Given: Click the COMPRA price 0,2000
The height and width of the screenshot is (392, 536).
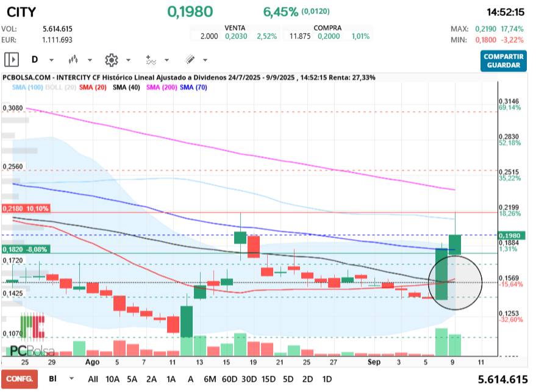Looking at the screenshot, I should [329, 36].
